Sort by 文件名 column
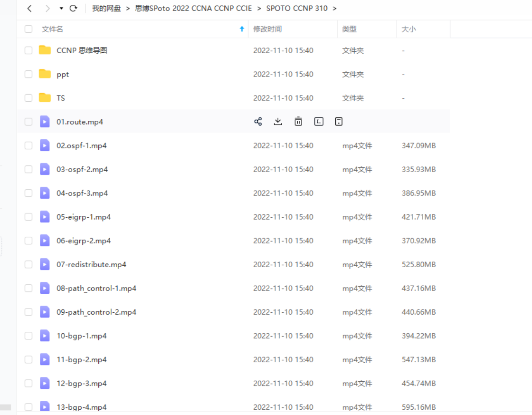 (x=52, y=29)
